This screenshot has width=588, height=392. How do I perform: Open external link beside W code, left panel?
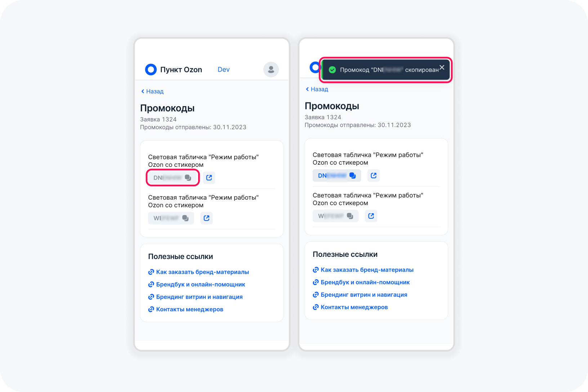click(206, 218)
